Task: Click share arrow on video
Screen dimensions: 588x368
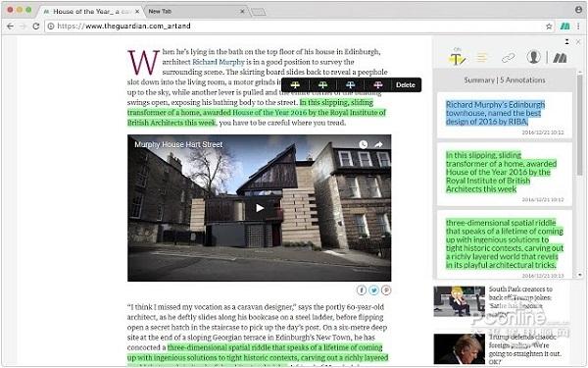Action: pyautogui.click(x=378, y=144)
